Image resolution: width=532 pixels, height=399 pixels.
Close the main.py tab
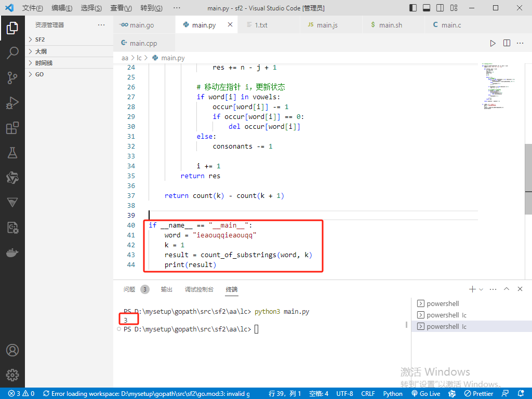point(230,24)
